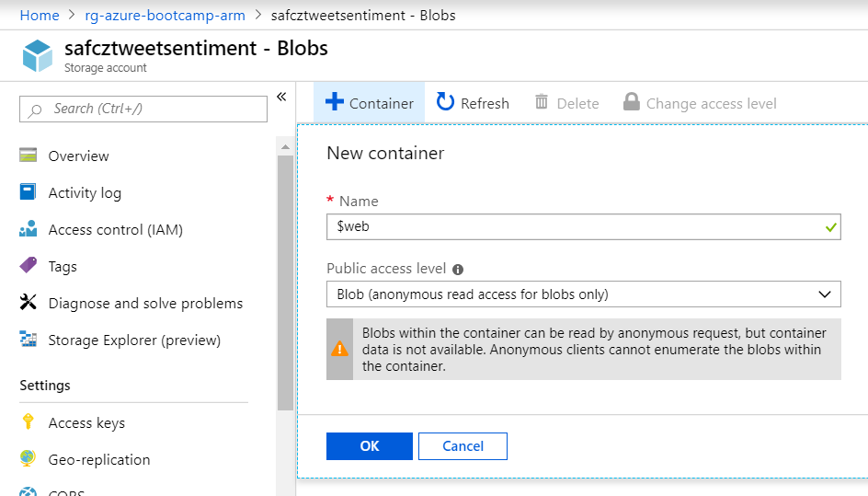The height and width of the screenshot is (496, 868).
Task: Refresh the blob container list
Action: [473, 103]
